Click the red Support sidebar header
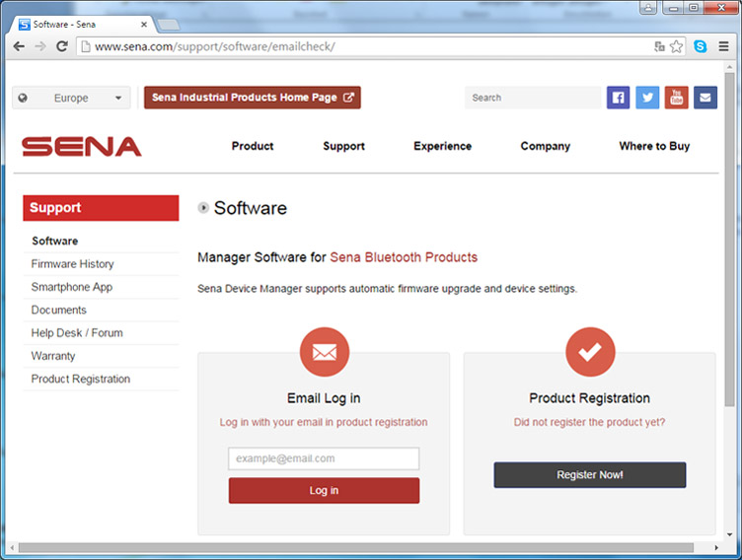 [x=101, y=208]
